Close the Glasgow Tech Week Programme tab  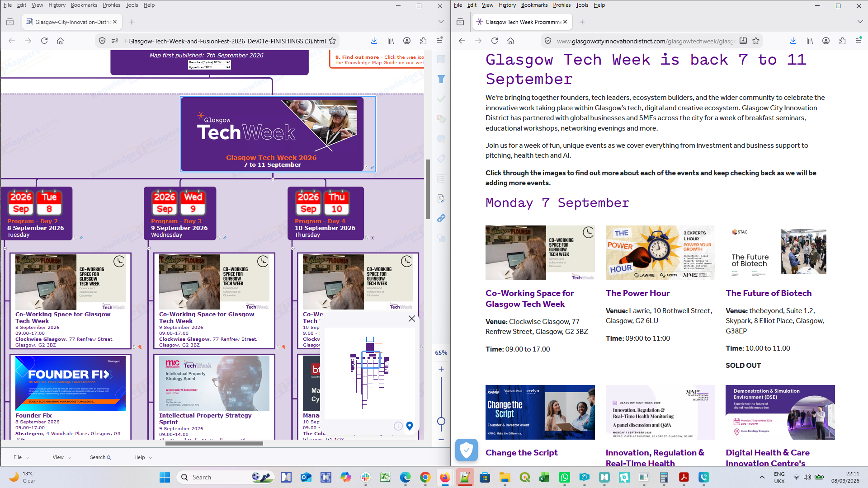point(565,22)
